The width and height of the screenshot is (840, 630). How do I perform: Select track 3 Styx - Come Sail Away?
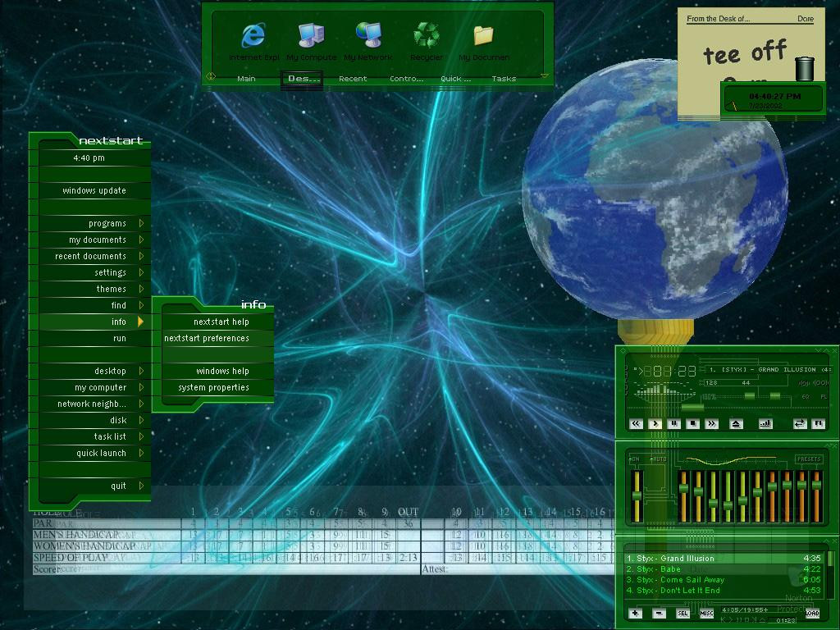pyautogui.click(x=724, y=580)
